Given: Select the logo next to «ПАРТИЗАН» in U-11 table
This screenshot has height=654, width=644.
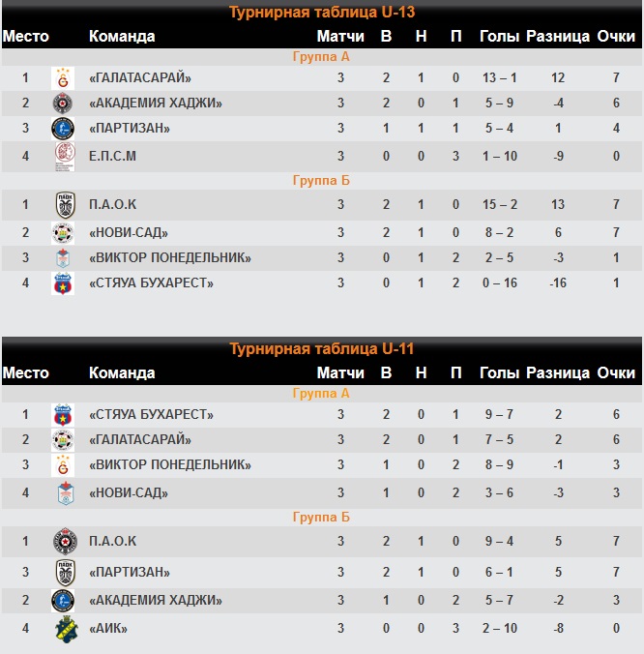Looking at the screenshot, I should (x=63, y=572).
